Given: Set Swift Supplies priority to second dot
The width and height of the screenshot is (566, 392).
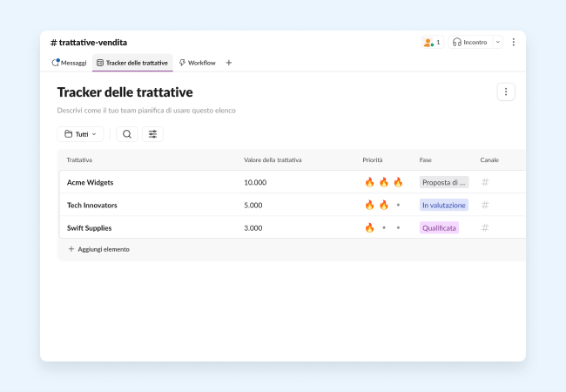Looking at the screenshot, I should pos(384,227).
